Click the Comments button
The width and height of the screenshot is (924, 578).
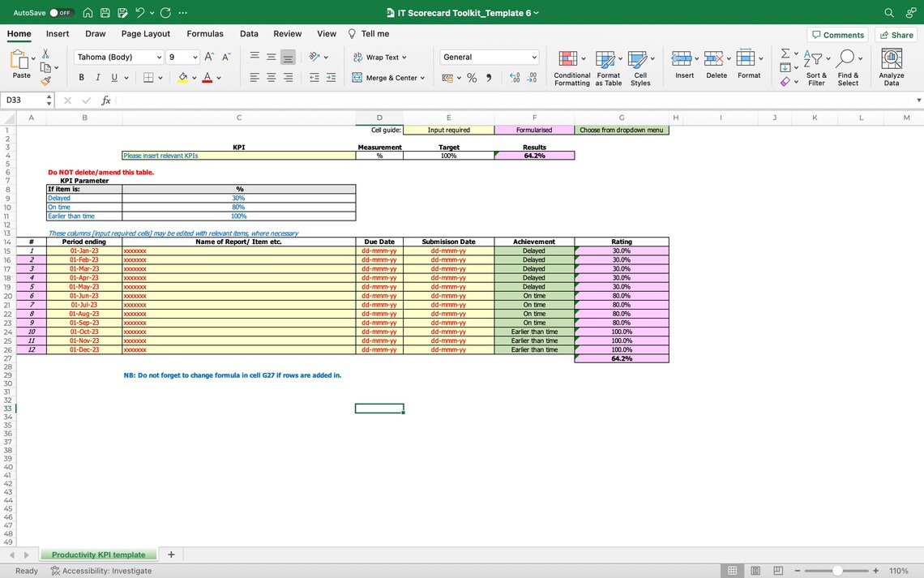837,34
